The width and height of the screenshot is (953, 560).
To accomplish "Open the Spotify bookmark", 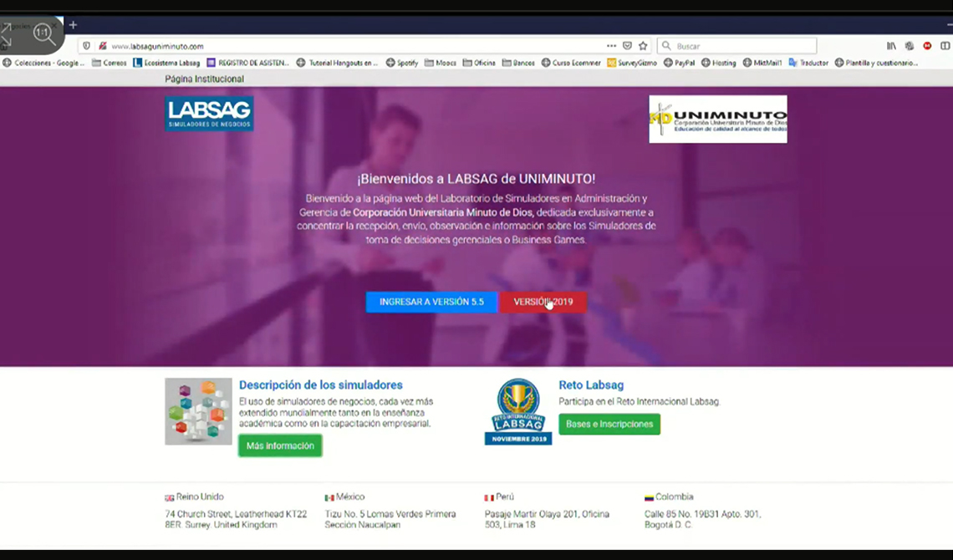I will coord(402,63).
